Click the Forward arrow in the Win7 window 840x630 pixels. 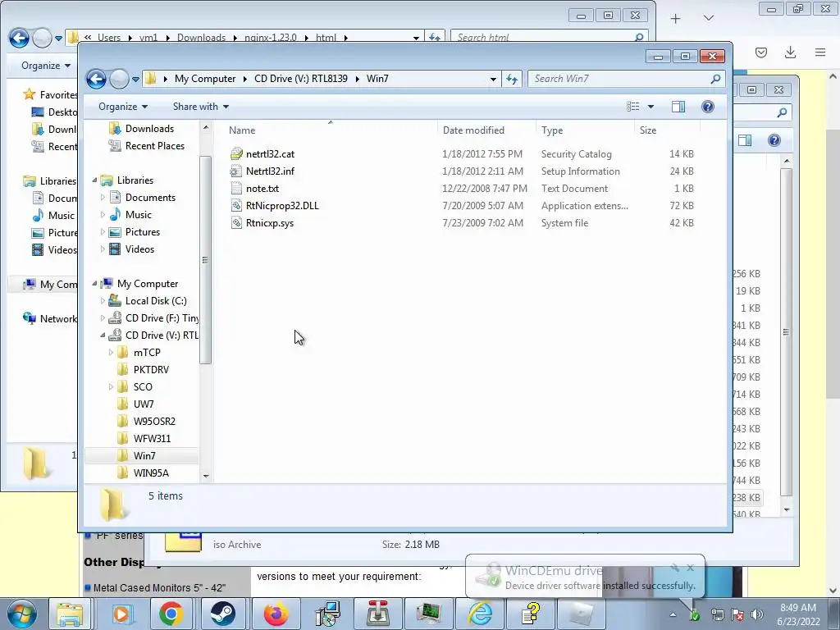point(119,80)
